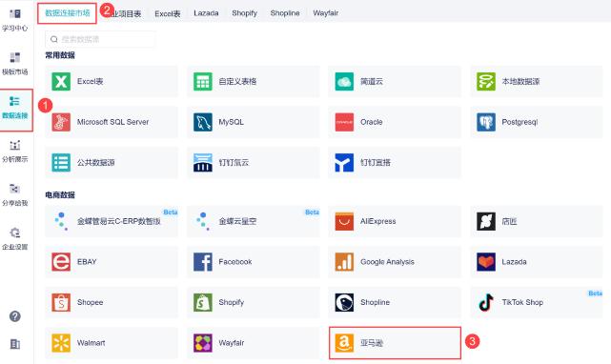The height and width of the screenshot is (364, 611).
Task: Choose the 简道云 data source
Action: click(x=395, y=81)
